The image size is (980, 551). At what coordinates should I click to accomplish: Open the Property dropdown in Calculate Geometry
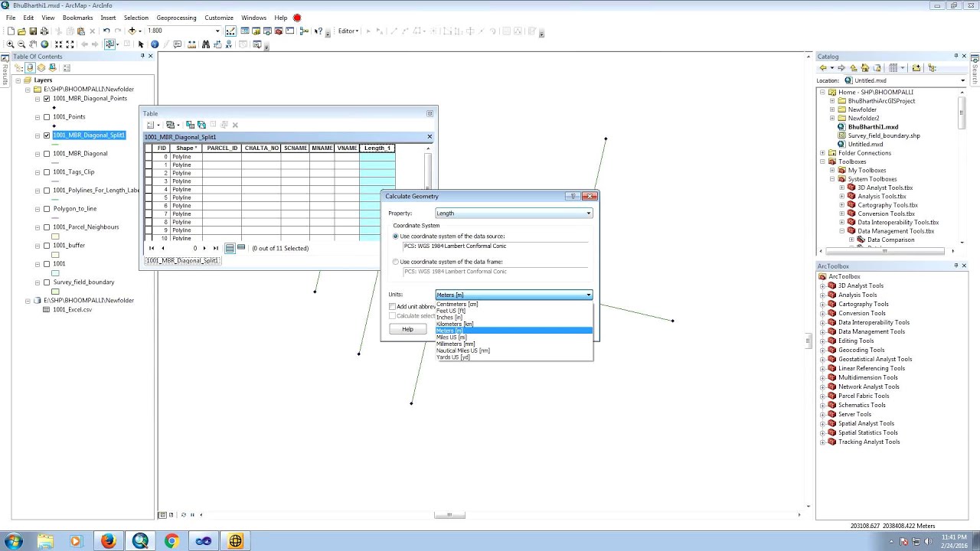pos(514,213)
